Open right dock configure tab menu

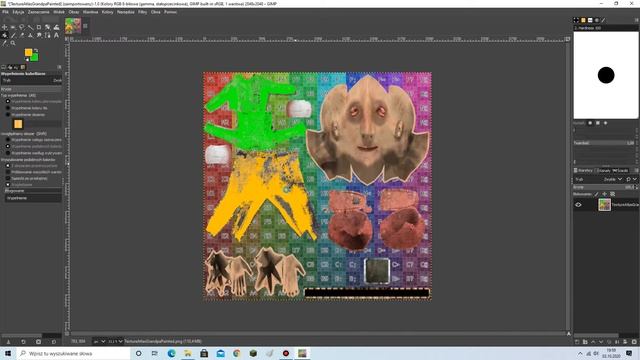[x=636, y=20]
